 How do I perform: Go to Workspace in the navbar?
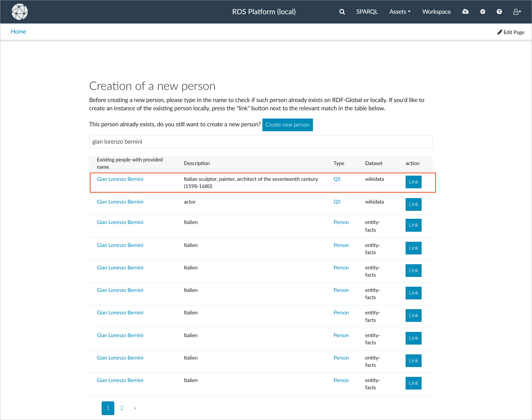(436, 12)
